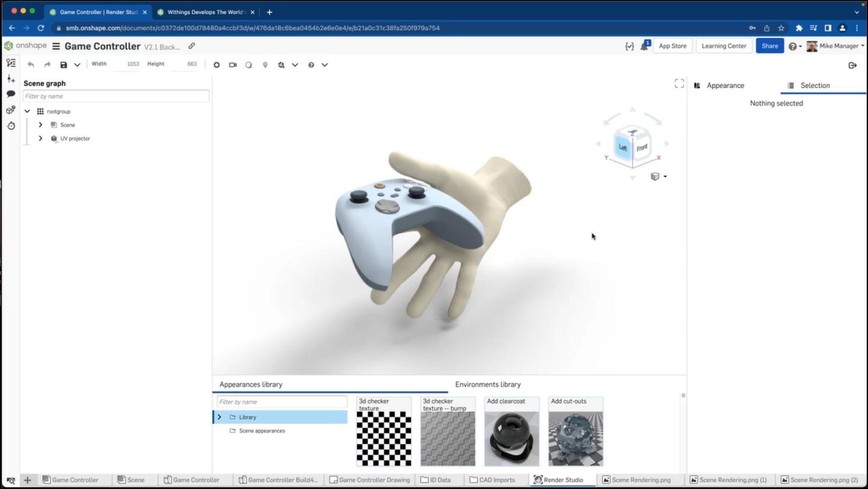Viewport: 868px width, 489px height.
Task: Click the help question mark in the toolbar
Action: (310, 65)
